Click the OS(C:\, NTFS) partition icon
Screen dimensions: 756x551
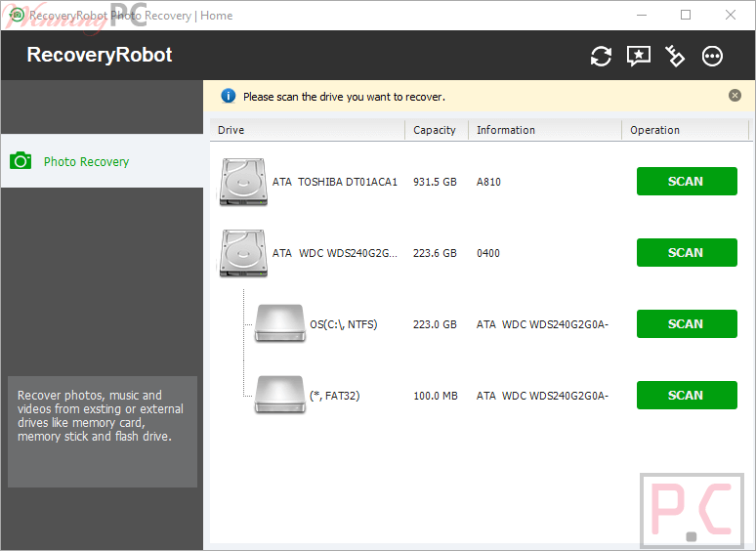tap(280, 323)
